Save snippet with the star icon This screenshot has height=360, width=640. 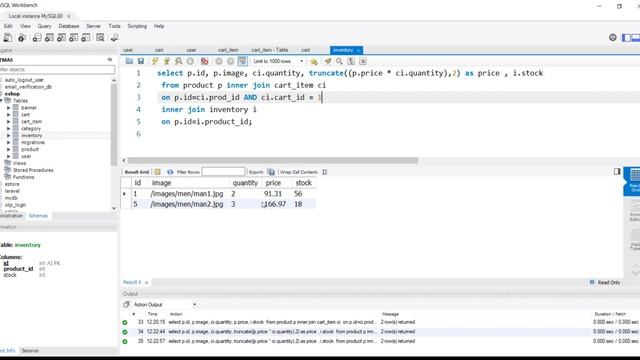(314, 61)
